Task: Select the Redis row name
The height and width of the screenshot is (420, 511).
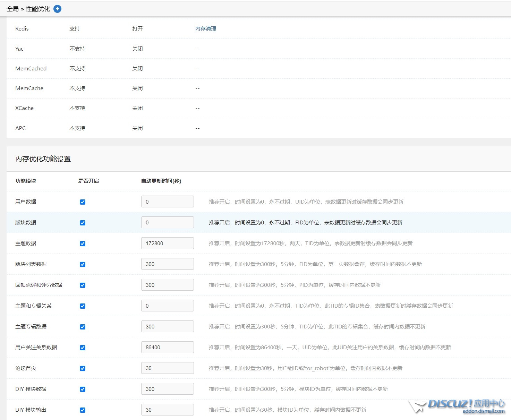Action: coord(22,29)
